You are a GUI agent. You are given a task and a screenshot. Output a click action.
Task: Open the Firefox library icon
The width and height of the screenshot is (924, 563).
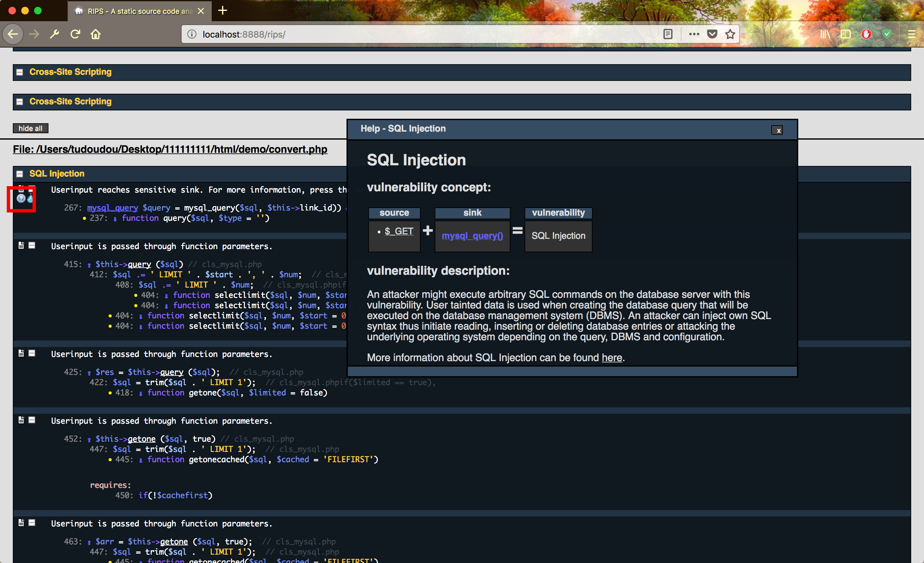coord(825,34)
